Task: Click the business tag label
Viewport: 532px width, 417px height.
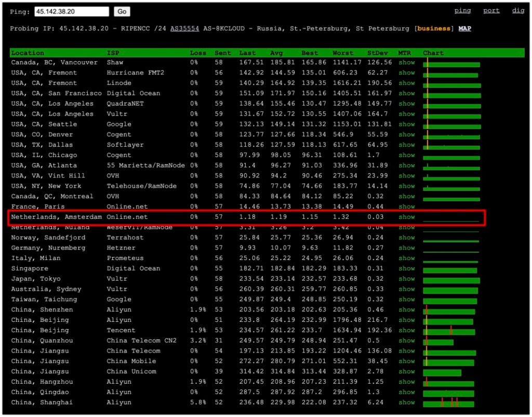Action: (x=434, y=29)
